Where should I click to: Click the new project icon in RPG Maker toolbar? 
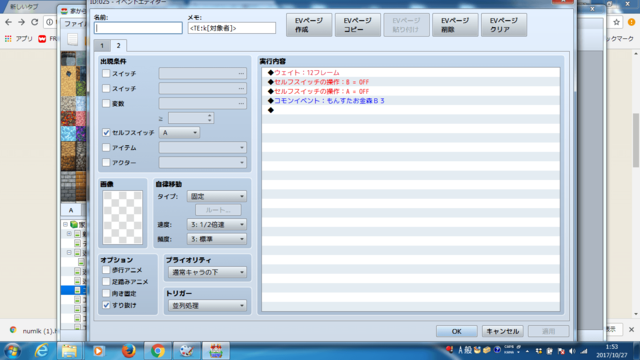pyautogui.click(x=72, y=40)
